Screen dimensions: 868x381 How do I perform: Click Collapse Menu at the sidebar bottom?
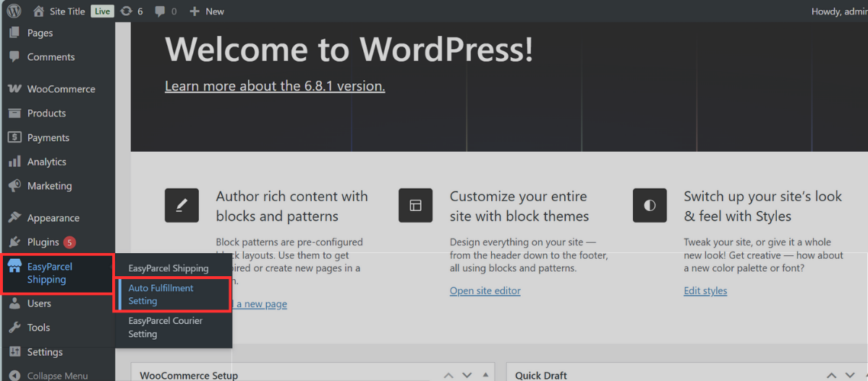pos(57,376)
